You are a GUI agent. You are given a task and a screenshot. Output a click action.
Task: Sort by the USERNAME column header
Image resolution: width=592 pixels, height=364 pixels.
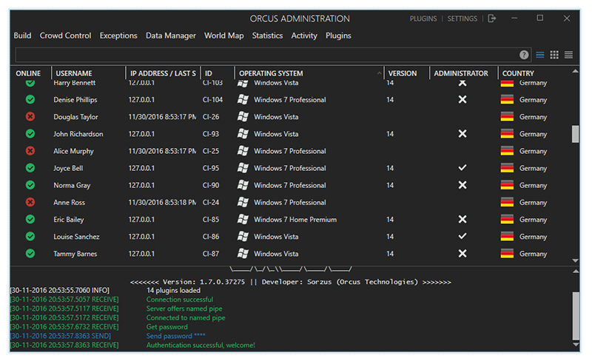[74, 73]
